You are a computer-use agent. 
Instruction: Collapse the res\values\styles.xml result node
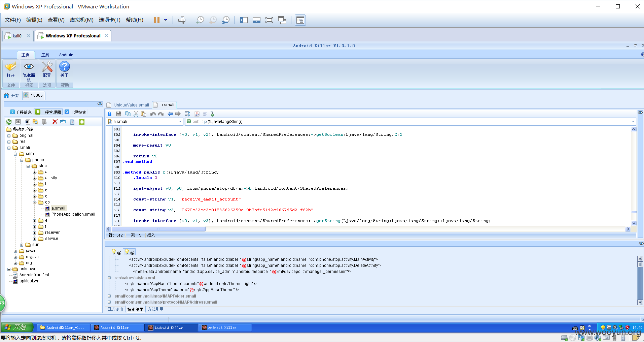tap(109, 278)
